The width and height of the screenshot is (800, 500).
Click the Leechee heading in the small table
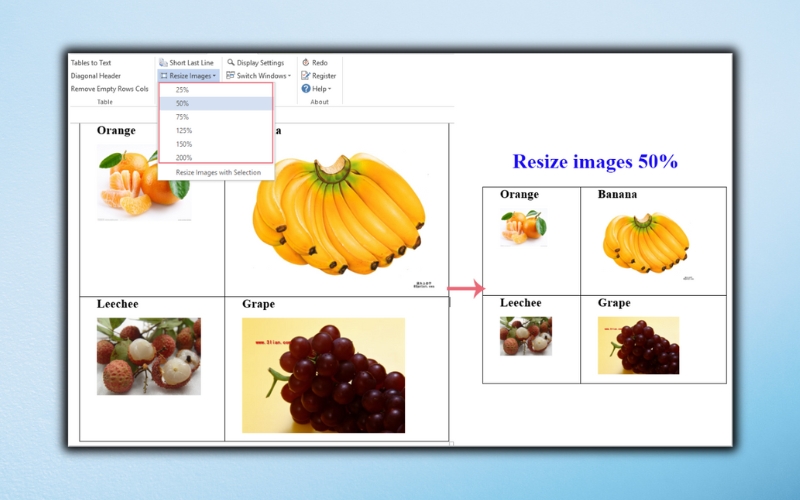coord(521,303)
